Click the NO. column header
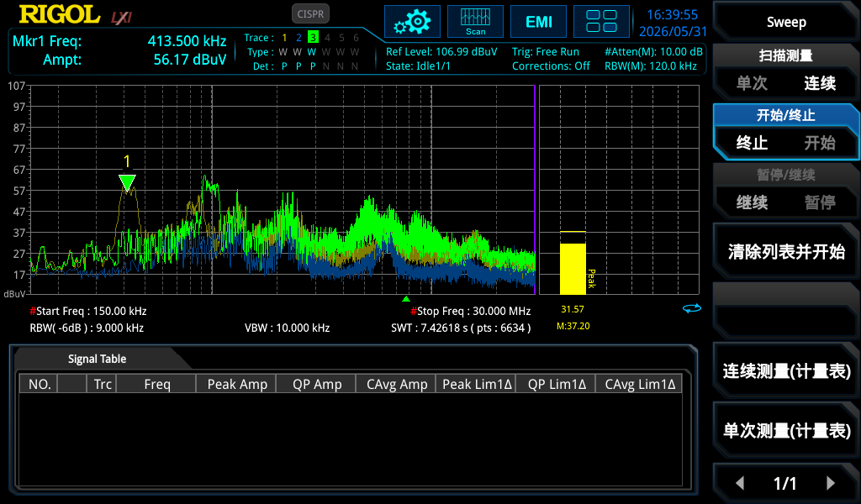The width and height of the screenshot is (861, 504). pyautogui.click(x=39, y=384)
